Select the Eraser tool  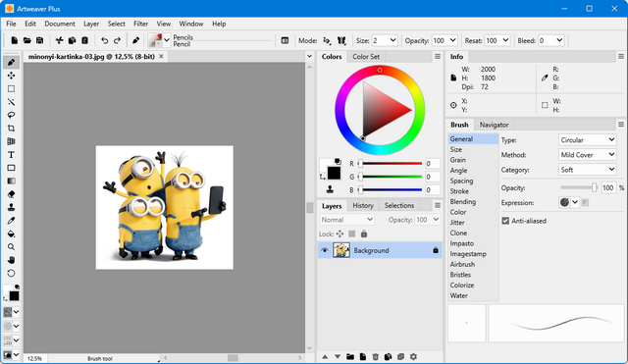point(11,194)
